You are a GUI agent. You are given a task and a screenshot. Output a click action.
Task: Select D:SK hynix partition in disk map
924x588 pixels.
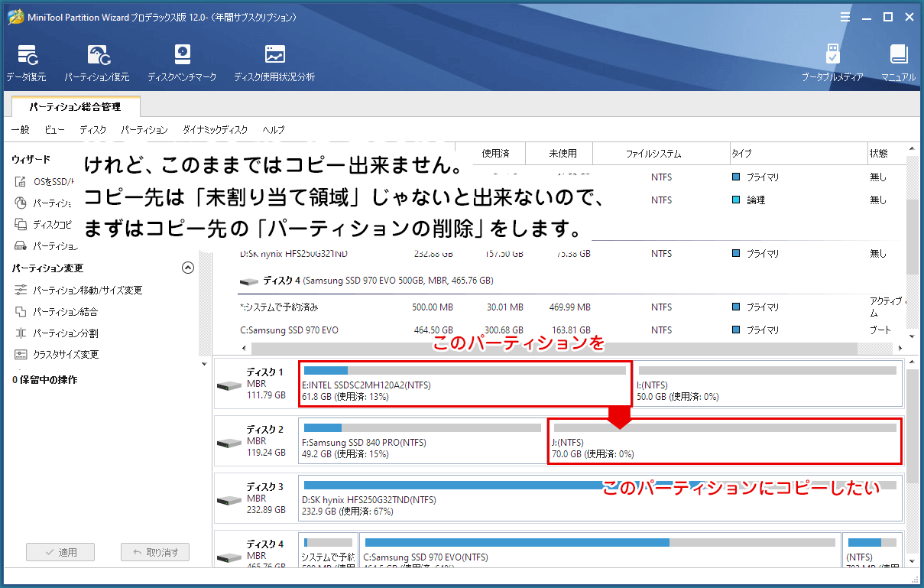tap(599, 499)
